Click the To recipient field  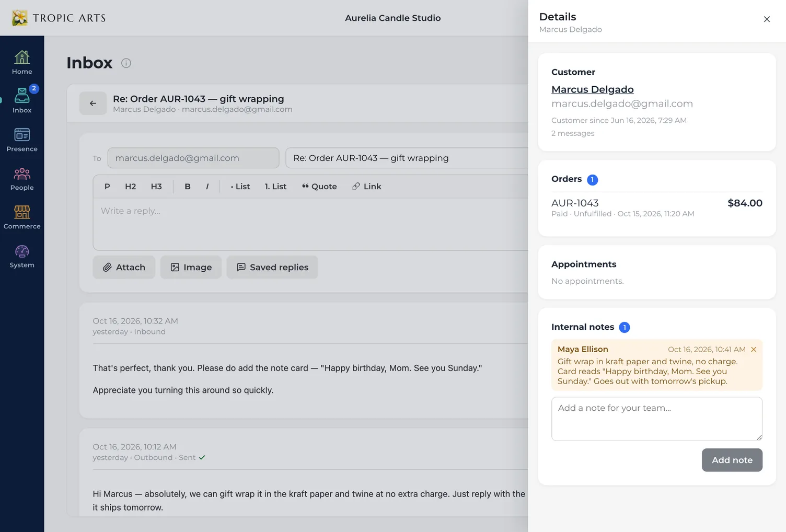point(193,158)
